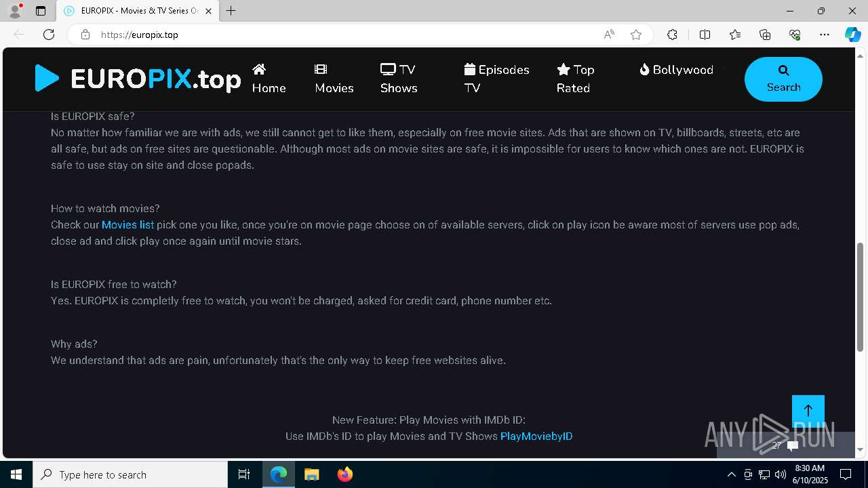Open the Favorites list icon
Image resolution: width=868 pixels, height=488 pixels.
click(x=735, y=35)
